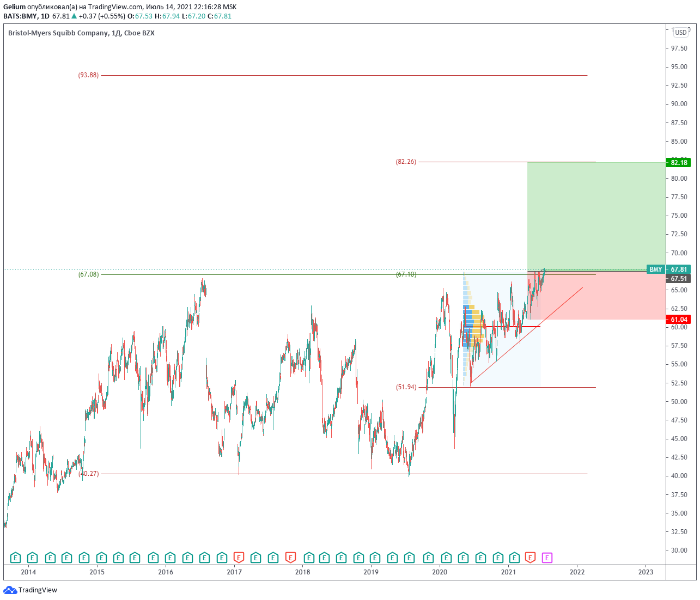Click the red earnings marker in 2021
This screenshot has width=700, height=600.
pos(530,558)
